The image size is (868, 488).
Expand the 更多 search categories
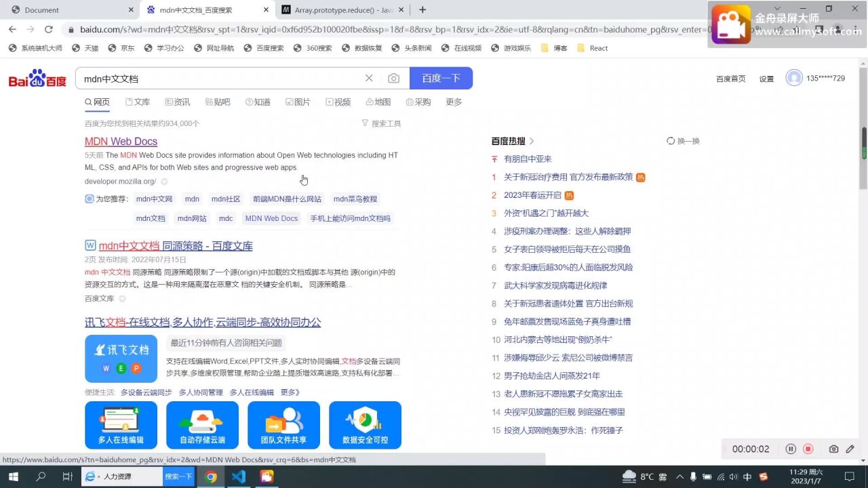point(454,102)
